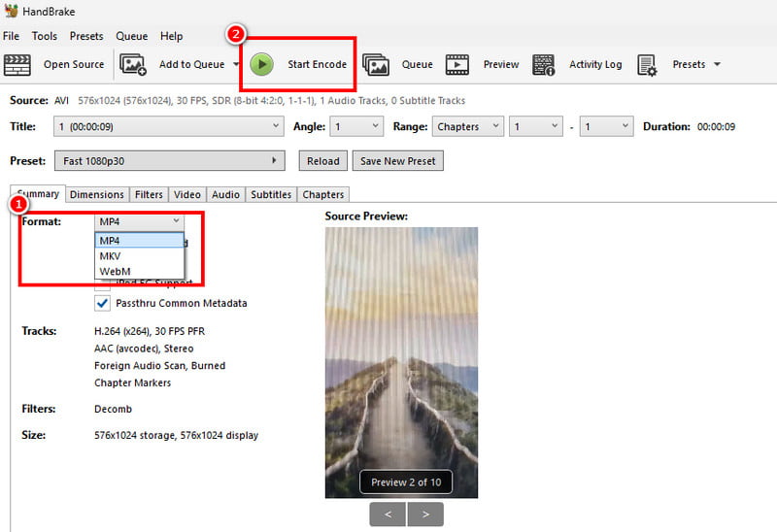The width and height of the screenshot is (777, 532).
Task: Open the Presets menu in menu bar
Action: point(86,36)
